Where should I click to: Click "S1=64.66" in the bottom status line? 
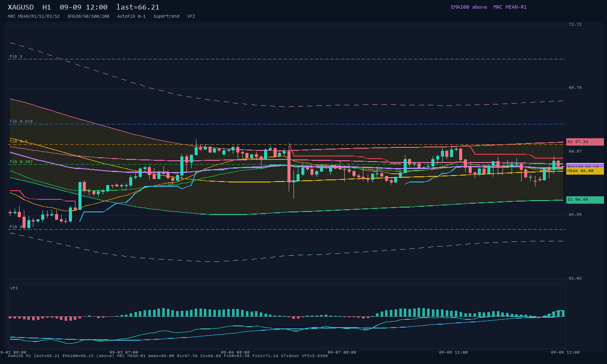(211, 356)
